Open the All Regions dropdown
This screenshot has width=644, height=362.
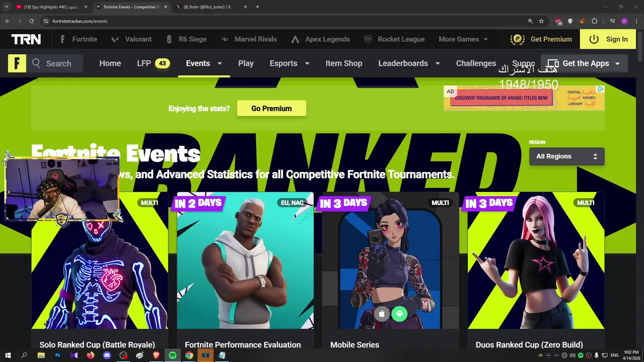tap(567, 156)
